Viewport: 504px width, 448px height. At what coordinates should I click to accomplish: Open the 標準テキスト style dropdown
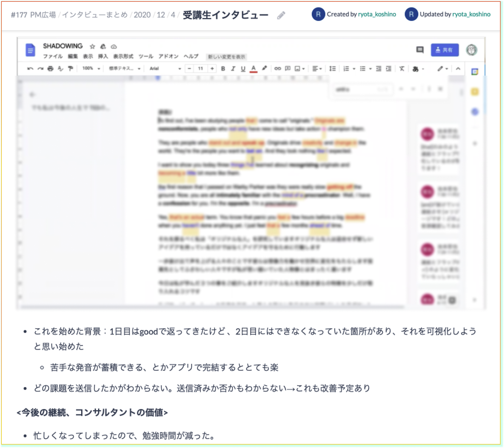[x=125, y=69]
